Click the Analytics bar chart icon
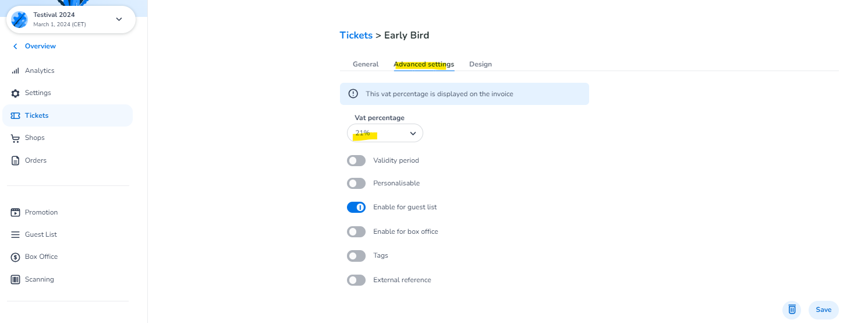This screenshot has width=868, height=323. [x=15, y=71]
